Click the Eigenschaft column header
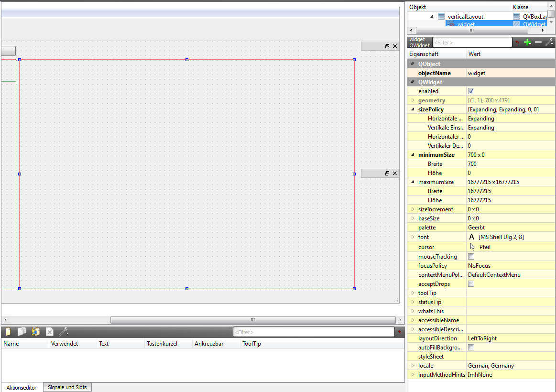Viewport: 556px width, 392px height. click(436, 54)
